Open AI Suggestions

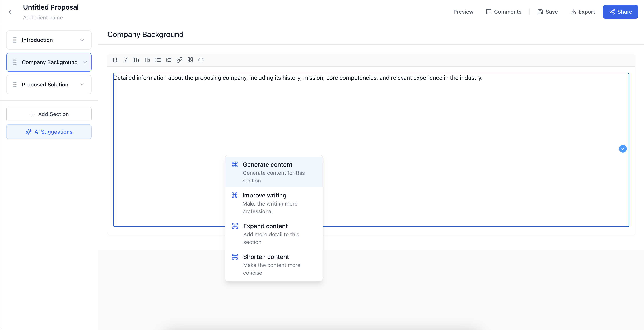tap(49, 132)
